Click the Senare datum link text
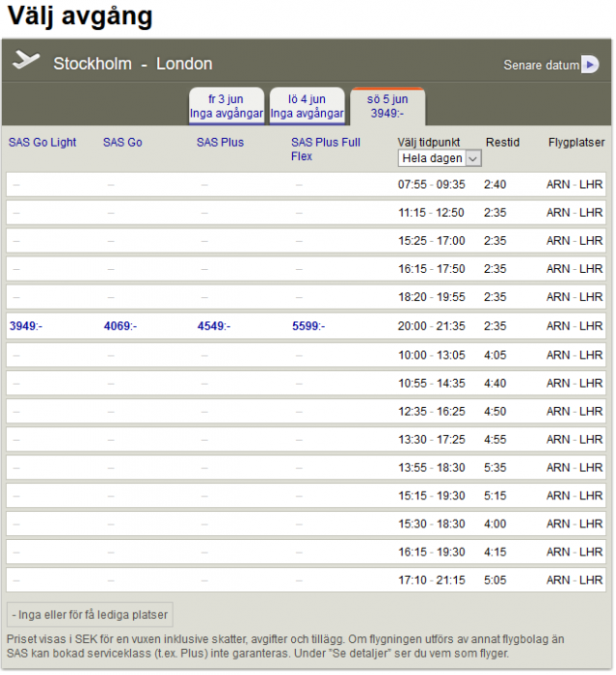This screenshot has width=616, height=675. pyautogui.click(x=541, y=66)
